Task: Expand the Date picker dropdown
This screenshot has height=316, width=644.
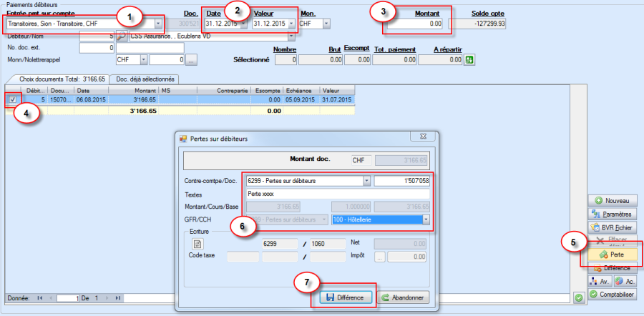Action: coord(244,24)
